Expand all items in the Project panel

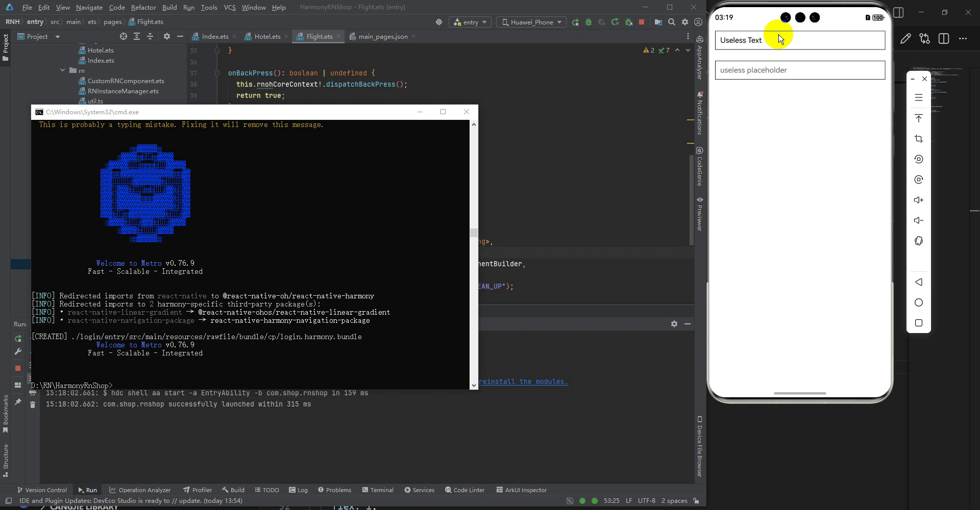(x=136, y=36)
